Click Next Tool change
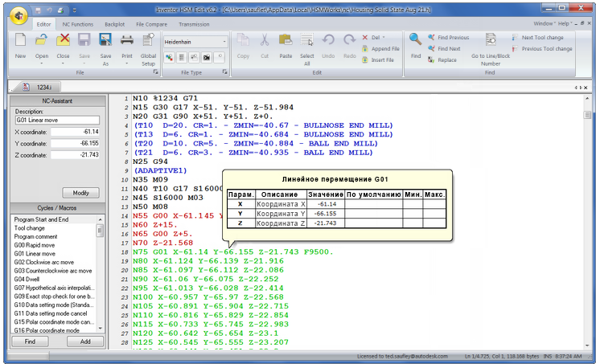This screenshot has width=596, height=364. (538, 38)
